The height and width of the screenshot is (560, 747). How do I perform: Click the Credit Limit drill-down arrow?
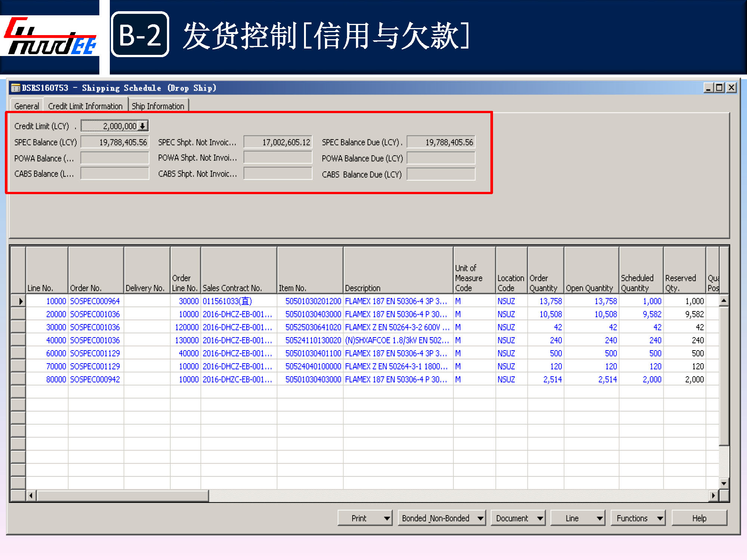(x=143, y=126)
